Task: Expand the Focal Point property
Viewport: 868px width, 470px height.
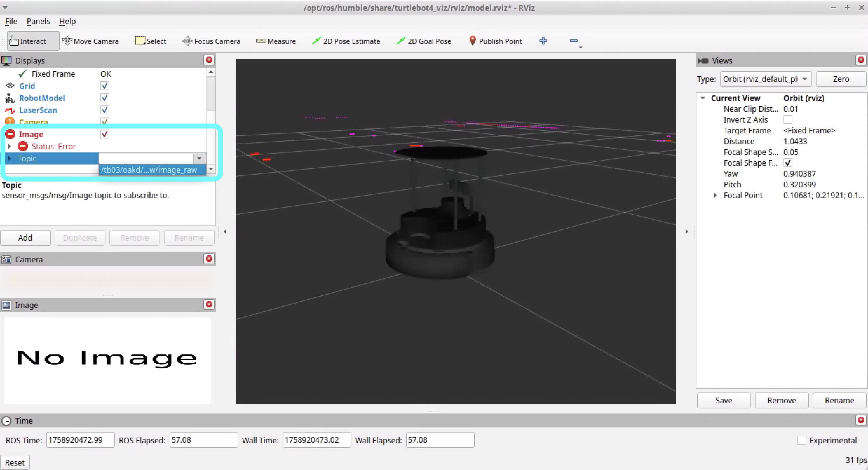Action: pyautogui.click(x=715, y=195)
